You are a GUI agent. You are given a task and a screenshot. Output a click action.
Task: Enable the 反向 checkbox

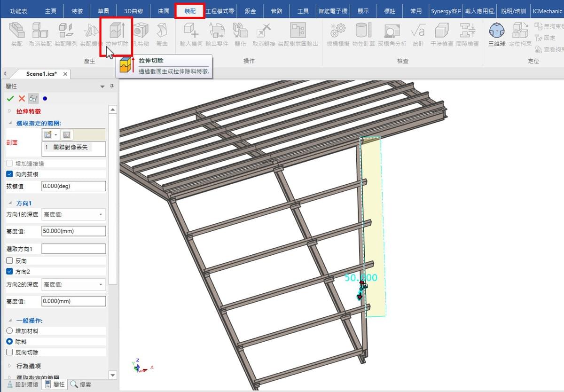pyautogui.click(x=9, y=261)
